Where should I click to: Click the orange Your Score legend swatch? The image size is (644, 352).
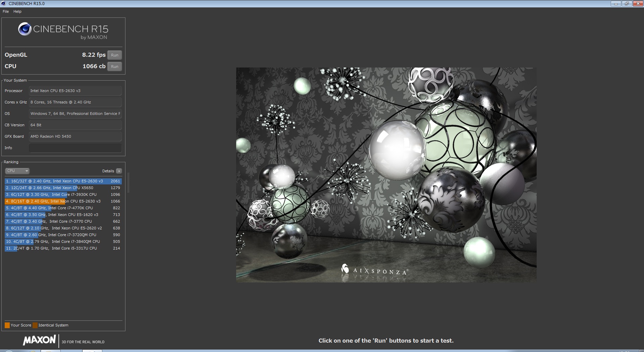click(7, 325)
